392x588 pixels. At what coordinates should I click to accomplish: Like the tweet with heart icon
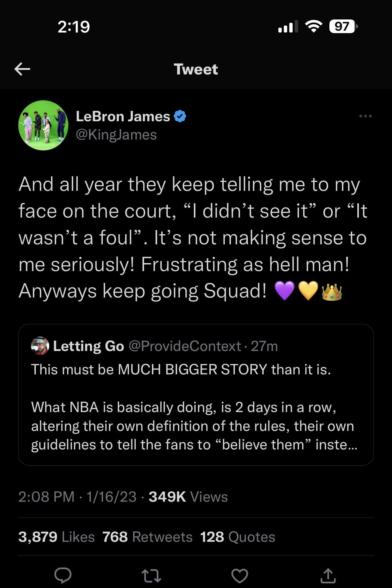240,576
